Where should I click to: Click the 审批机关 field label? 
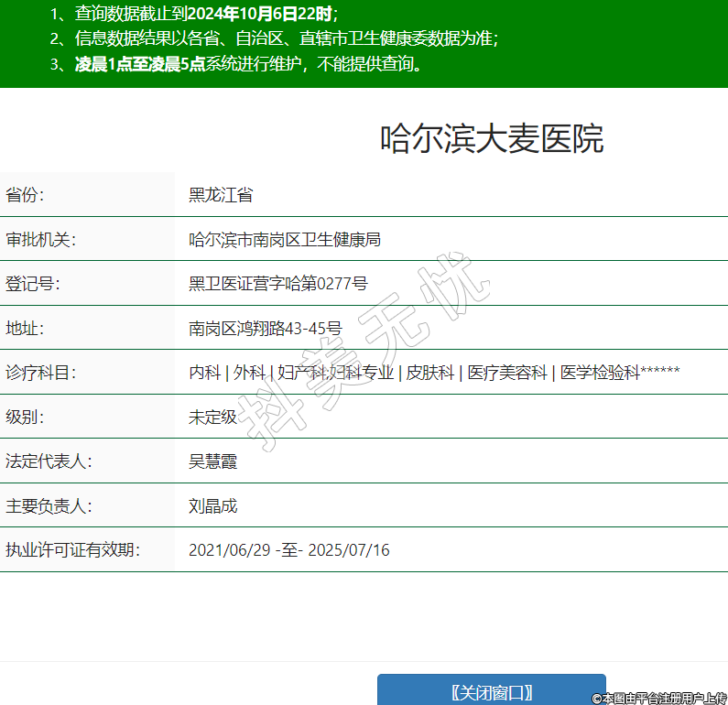[x=39, y=240]
